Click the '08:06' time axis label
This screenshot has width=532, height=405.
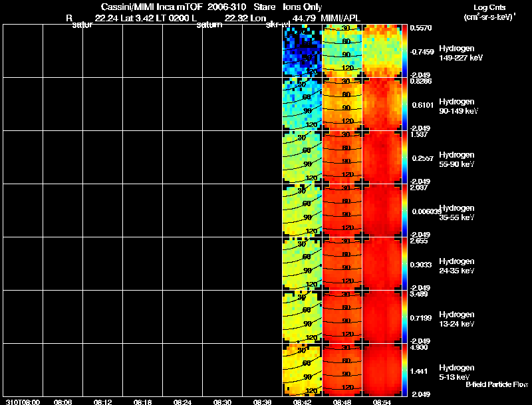[x=63, y=402]
